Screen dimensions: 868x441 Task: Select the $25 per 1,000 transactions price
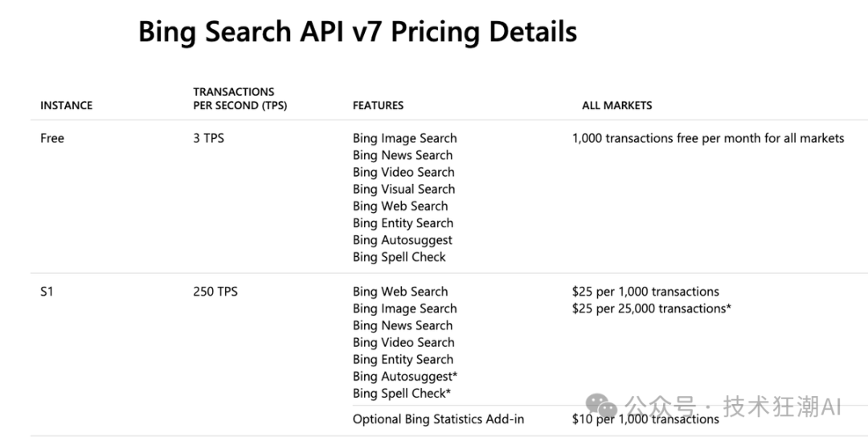pos(645,292)
